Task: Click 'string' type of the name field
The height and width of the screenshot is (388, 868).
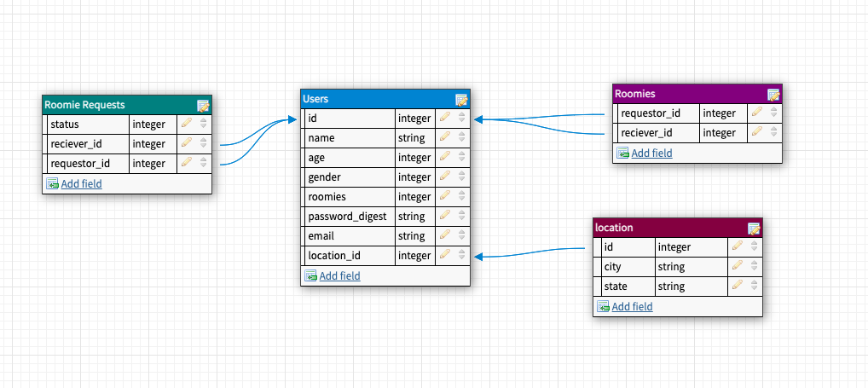Action: (412, 138)
